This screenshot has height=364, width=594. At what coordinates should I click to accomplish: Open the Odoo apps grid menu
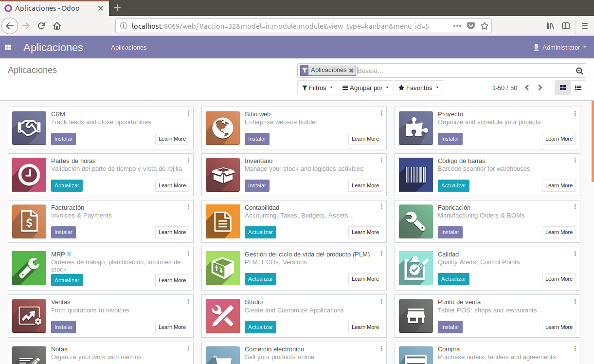[x=7, y=47]
